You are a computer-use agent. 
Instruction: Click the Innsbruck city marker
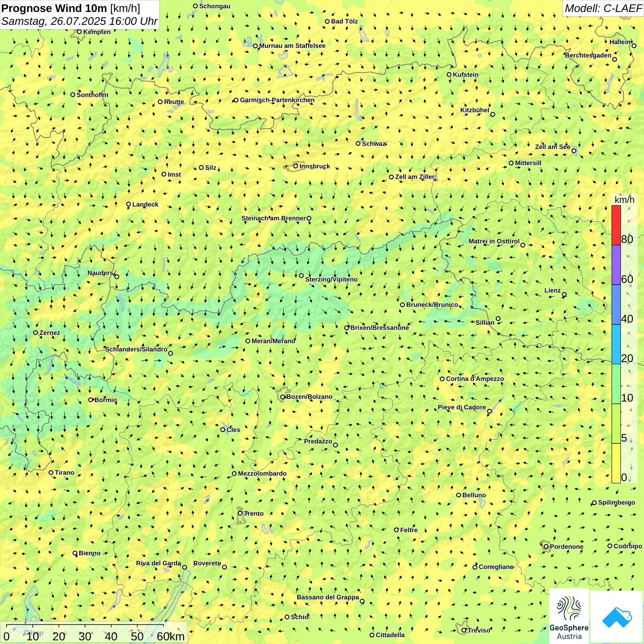[296, 166]
